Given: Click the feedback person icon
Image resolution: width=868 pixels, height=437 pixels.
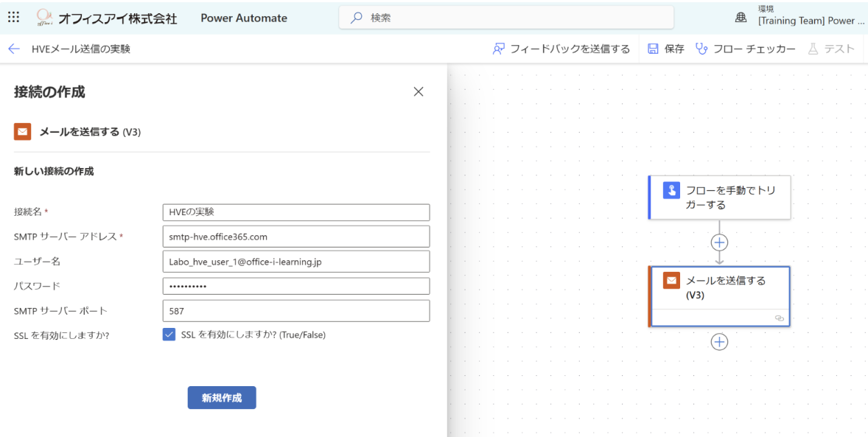Looking at the screenshot, I should [497, 49].
